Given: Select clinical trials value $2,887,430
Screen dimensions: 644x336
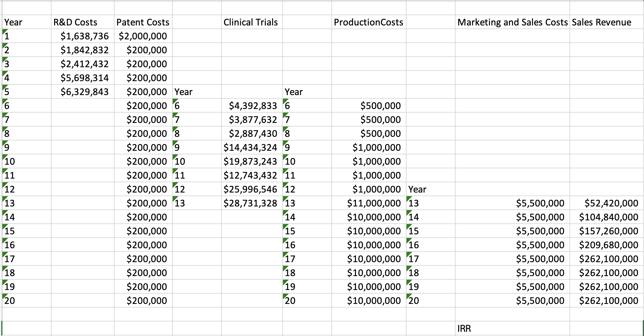Looking at the screenshot, I should [252, 133].
